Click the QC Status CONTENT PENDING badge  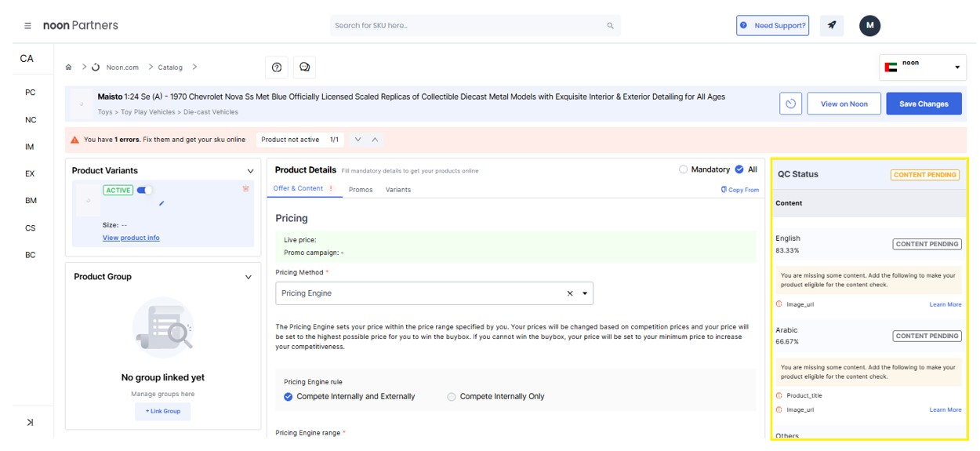coord(925,175)
